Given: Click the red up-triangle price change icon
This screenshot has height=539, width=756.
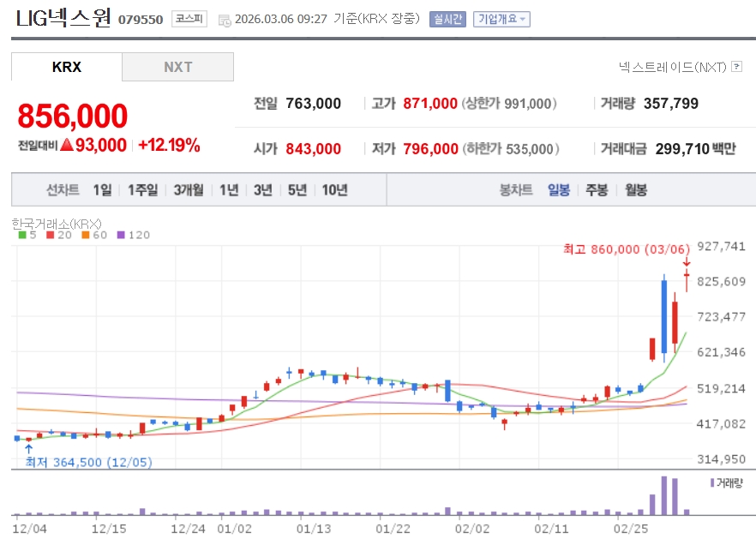Looking at the screenshot, I should pyautogui.click(x=66, y=145).
